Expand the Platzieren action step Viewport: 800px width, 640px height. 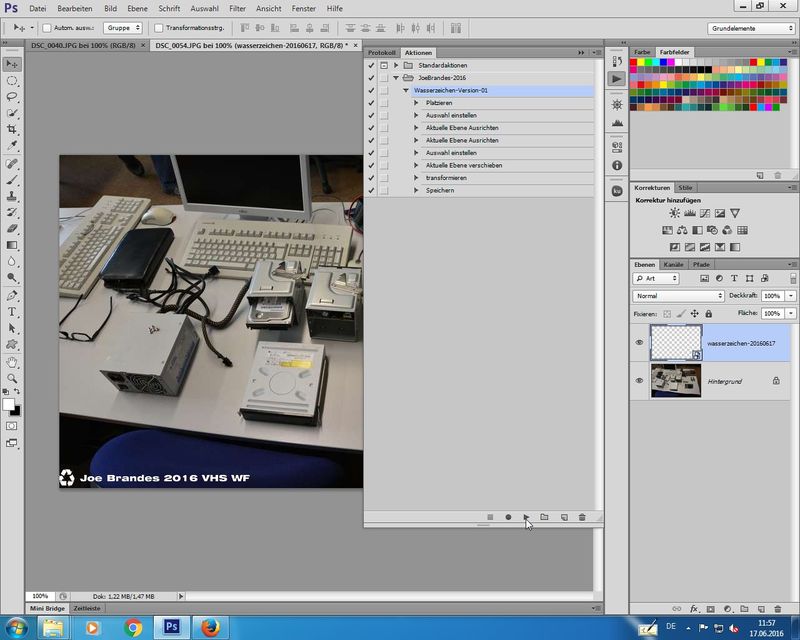(416, 103)
